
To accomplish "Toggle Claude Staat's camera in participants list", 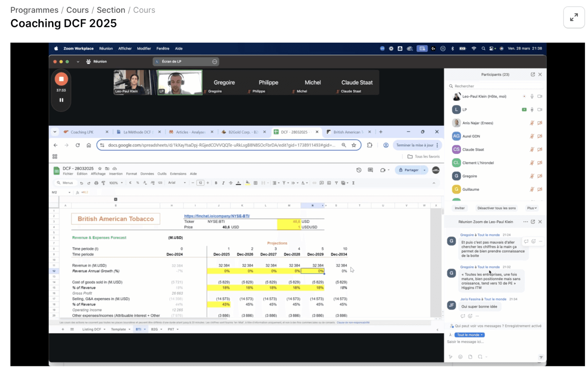I will pyautogui.click(x=540, y=149).
